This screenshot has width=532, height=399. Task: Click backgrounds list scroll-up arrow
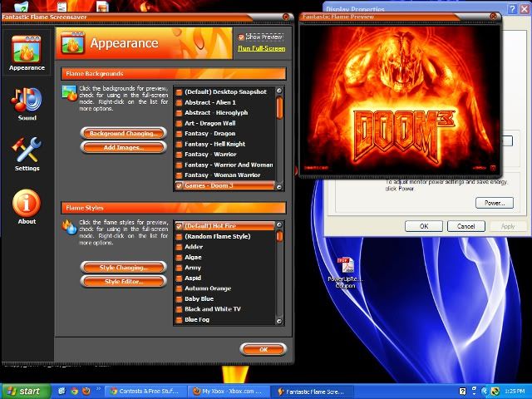pyautogui.click(x=279, y=91)
